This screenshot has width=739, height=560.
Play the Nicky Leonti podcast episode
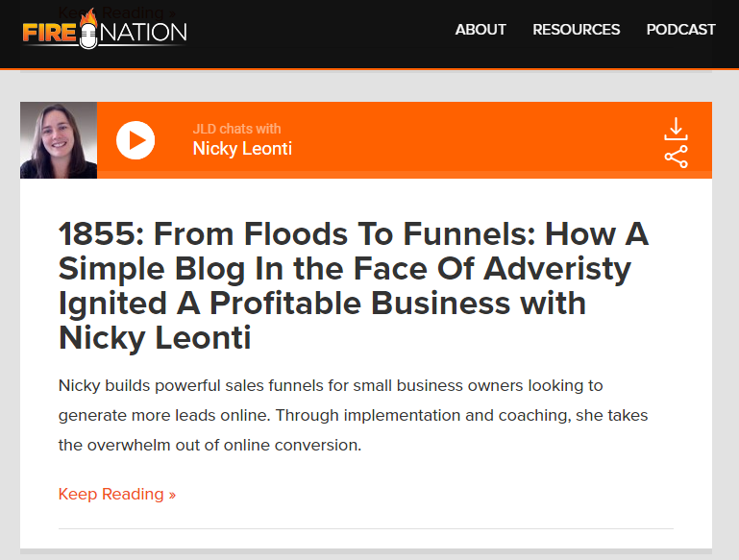pyautogui.click(x=135, y=140)
